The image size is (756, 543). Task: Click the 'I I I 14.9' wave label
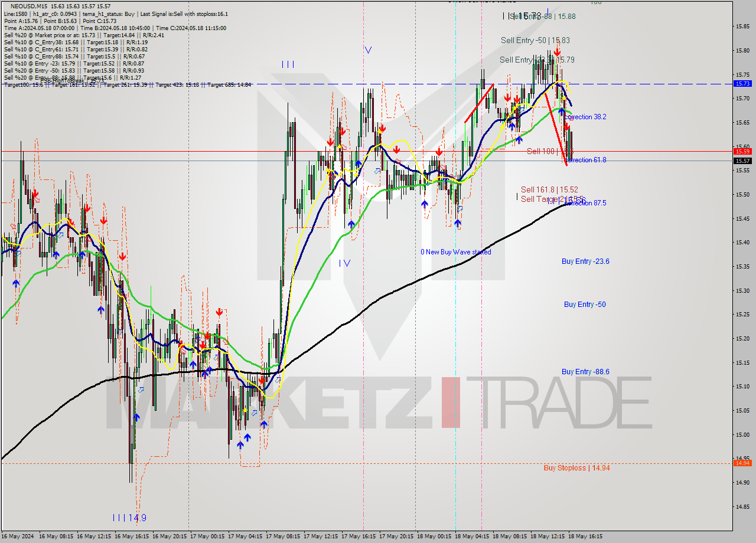coord(129,518)
